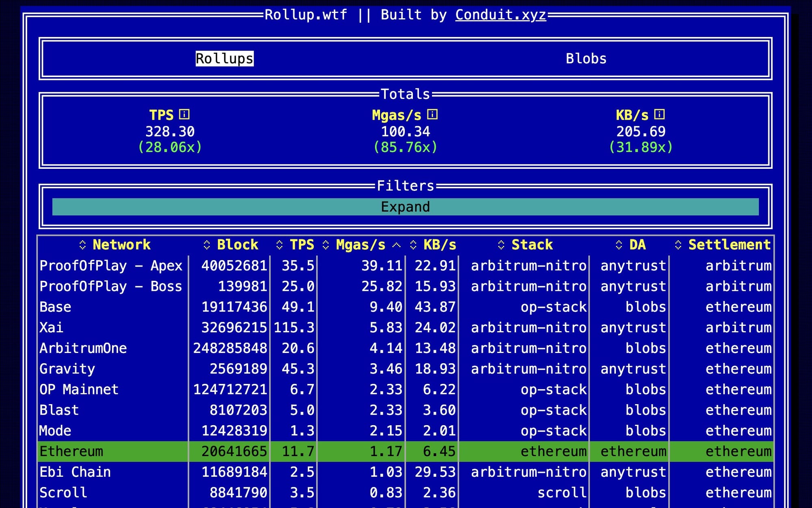The height and width of the screenshot is (508, 812).
Task: Select the OP Mainnet network name
Action: pyautogui.click(x=79, y=390)
